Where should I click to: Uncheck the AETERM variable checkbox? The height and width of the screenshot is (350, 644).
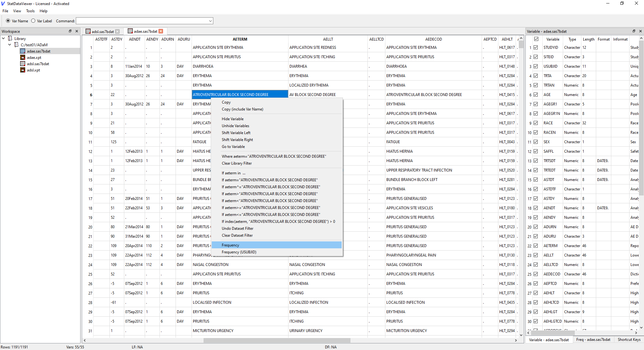tap(536, 246)
